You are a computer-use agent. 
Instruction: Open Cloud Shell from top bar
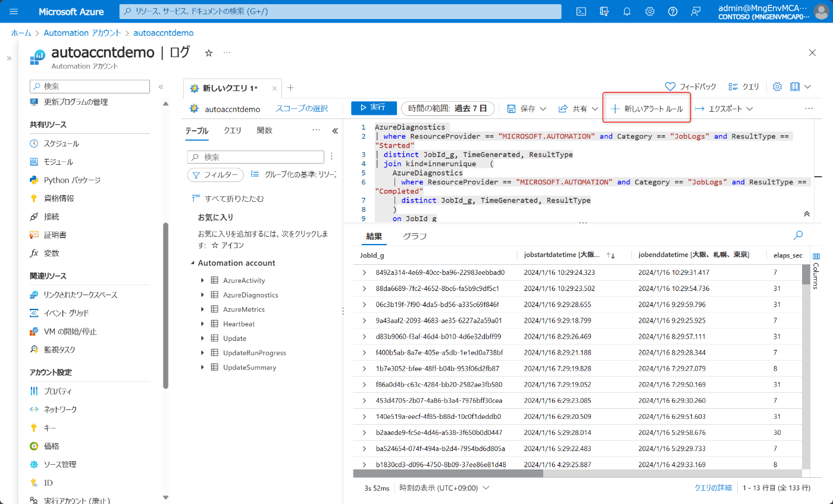tap(581, 11)
